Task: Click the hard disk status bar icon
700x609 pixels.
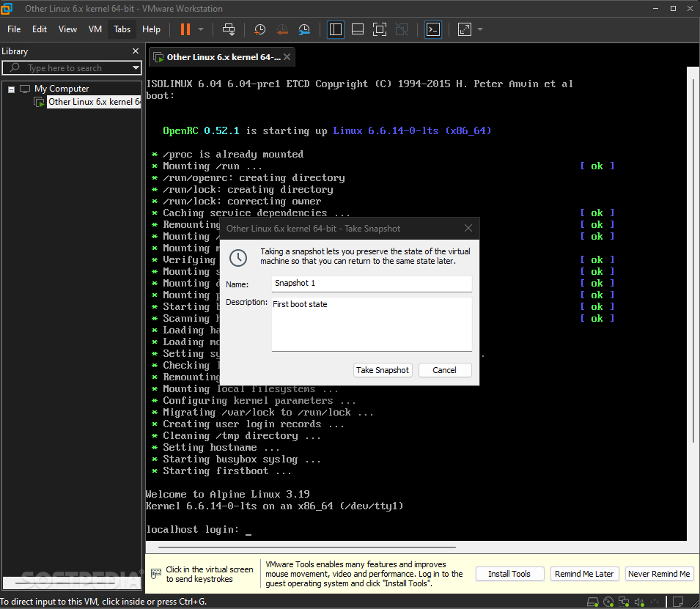Action: click(593, 602)
